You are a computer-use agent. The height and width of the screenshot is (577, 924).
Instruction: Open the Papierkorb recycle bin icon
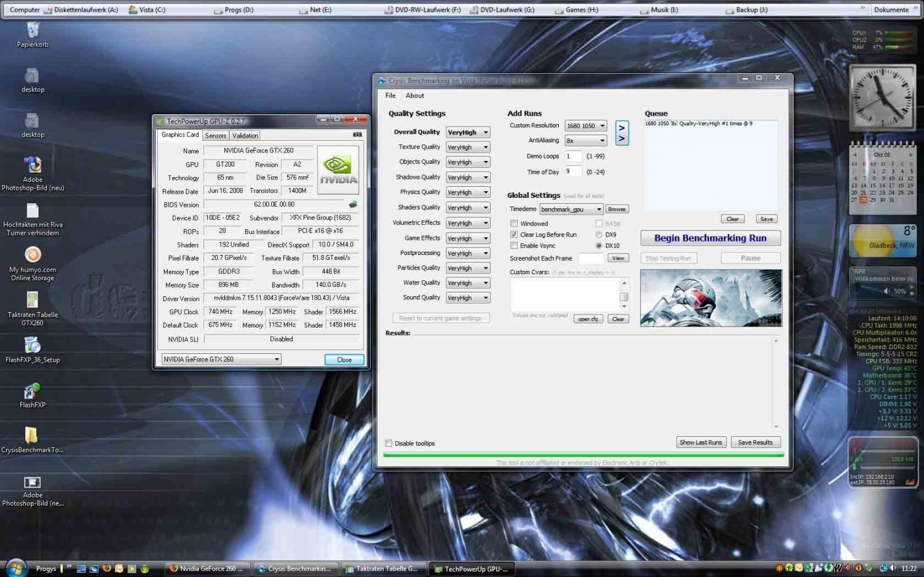pyautogui.click(x=33, y=34)
